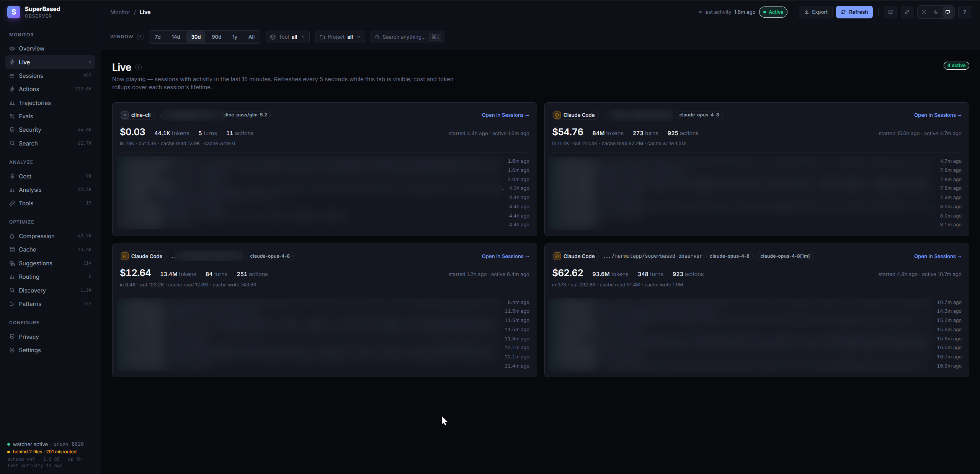This screenshot has width=980, height=474.
Task: Open the Project all filter dropdown
Action: (340, 37)
